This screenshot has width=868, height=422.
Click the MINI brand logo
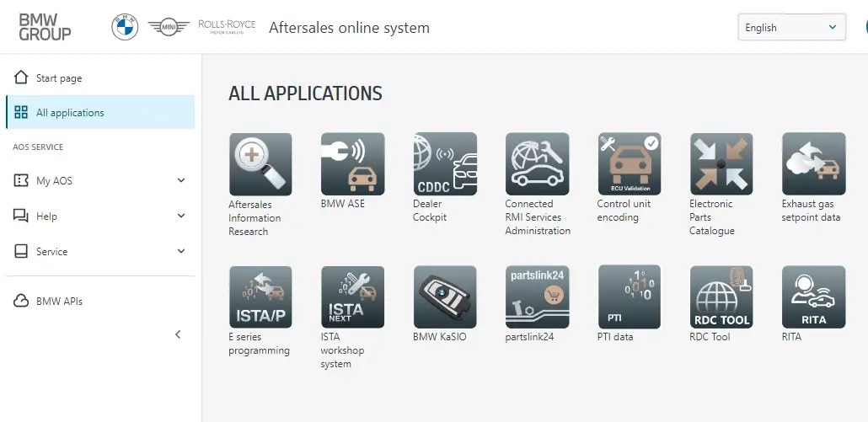(x=169, y=27)
